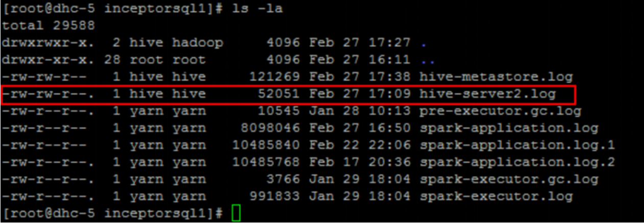The image size is (644, 223).
Task: Click the spark-application.log.2 filename
Action: pyautogui.click(x=517, y=163)
